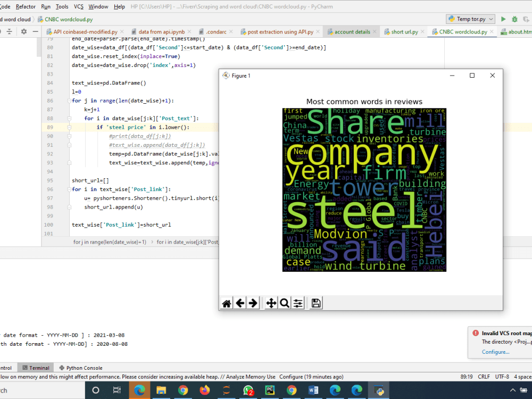
Task: Collapse the for j loop at line 86
Action: click(x=69, y=101)
